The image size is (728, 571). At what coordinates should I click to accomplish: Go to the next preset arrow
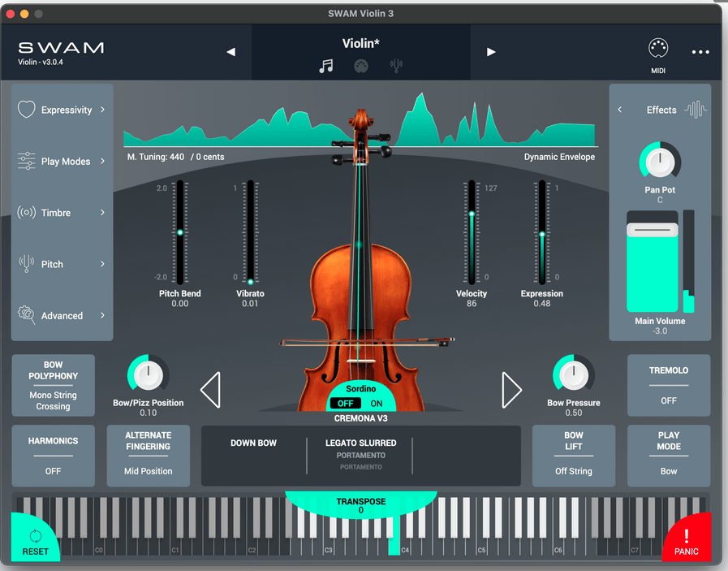[491, 52]
